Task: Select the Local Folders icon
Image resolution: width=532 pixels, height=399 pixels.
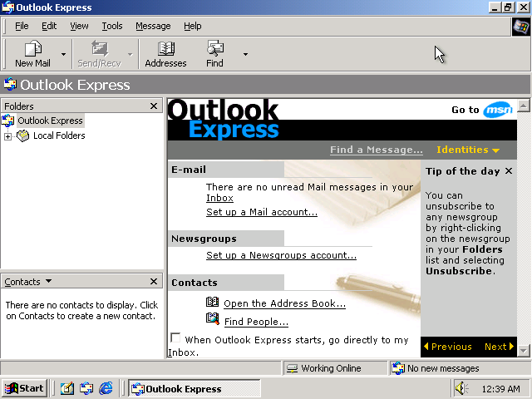Action: pyautogui.click(x=23, y=135)
